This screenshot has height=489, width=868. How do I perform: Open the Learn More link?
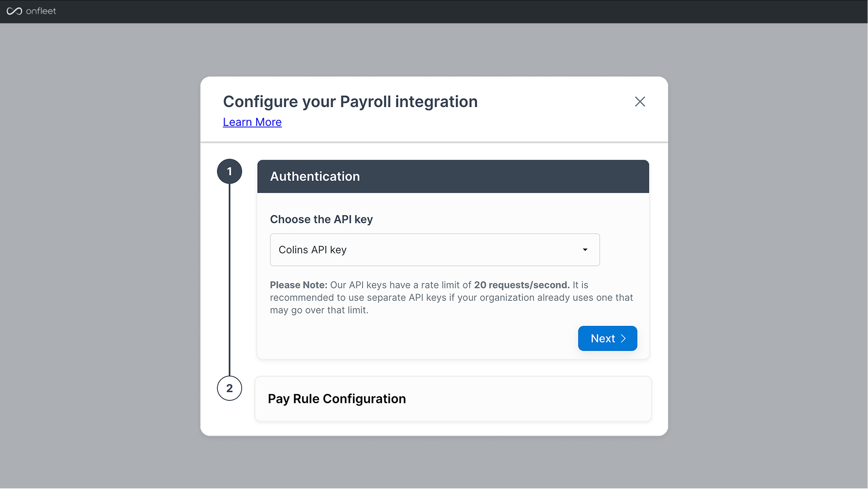(252, 122)
